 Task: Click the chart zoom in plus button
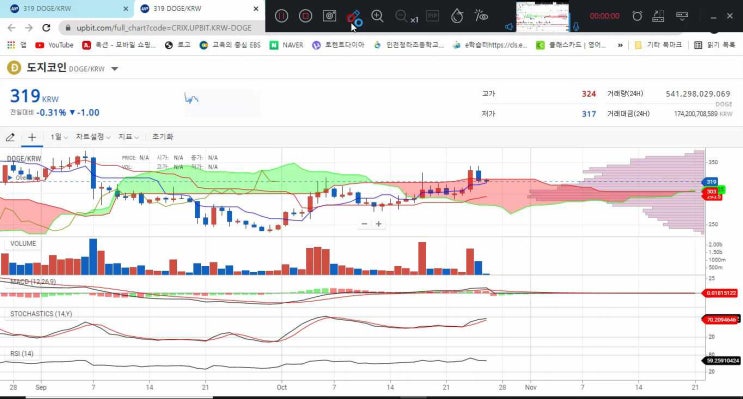[379, 224]
